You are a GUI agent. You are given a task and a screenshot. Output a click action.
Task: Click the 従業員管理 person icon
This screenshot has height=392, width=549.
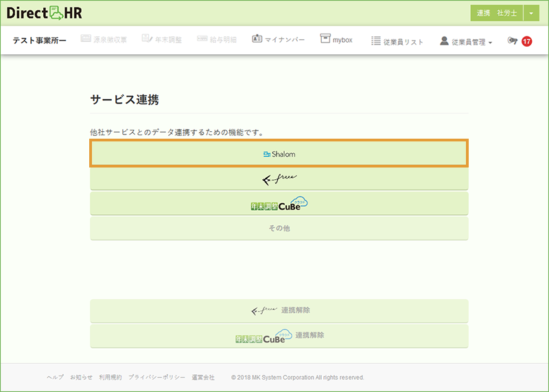pos(444,41)
